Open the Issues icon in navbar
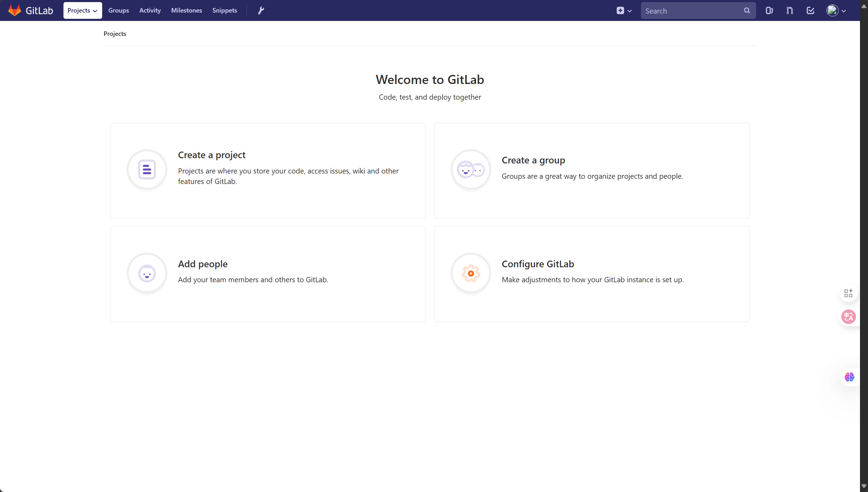Screen dimensions: 868x492 pos(769,10)
